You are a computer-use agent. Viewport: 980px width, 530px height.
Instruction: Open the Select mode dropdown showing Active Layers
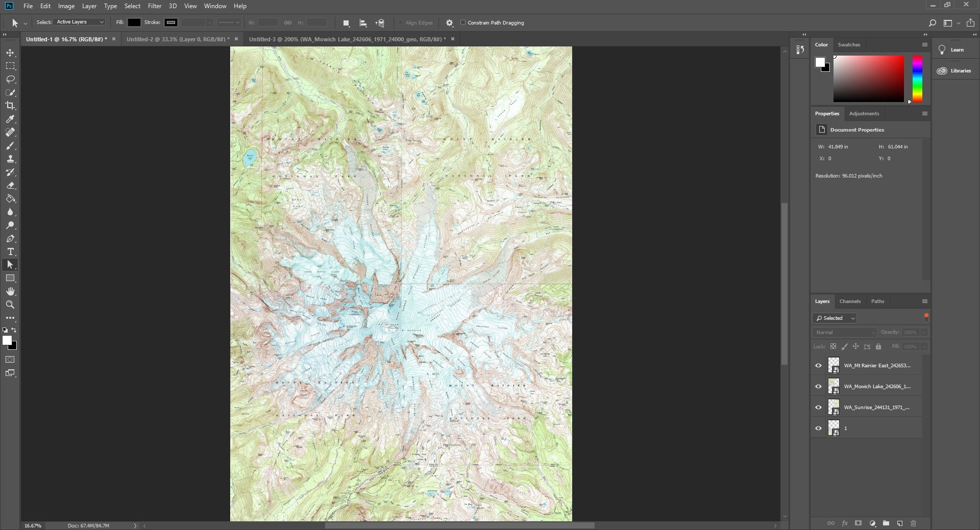(x=79, y=22)
